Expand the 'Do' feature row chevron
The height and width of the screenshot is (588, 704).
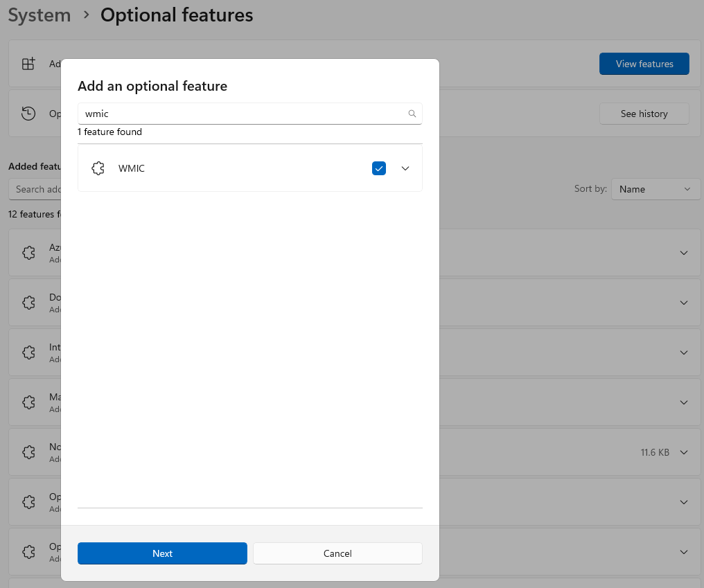point(684,303)
